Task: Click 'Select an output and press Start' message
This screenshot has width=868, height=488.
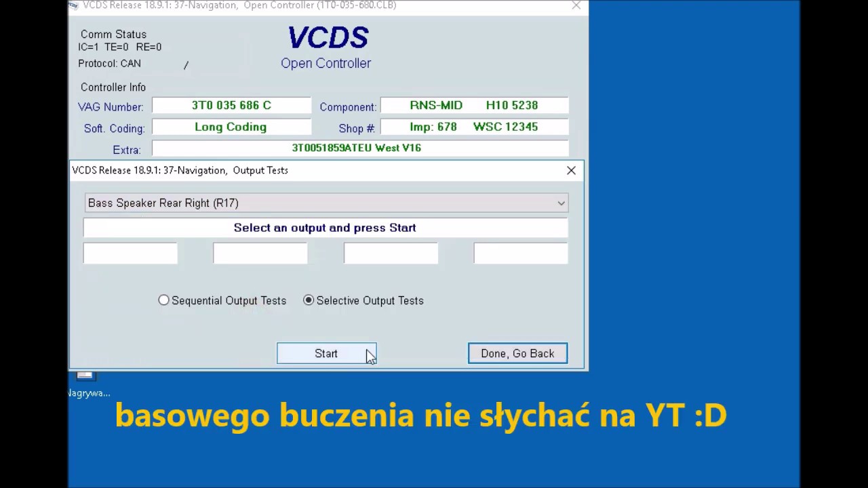Action: pyautogui.click(x=325, y=228)
